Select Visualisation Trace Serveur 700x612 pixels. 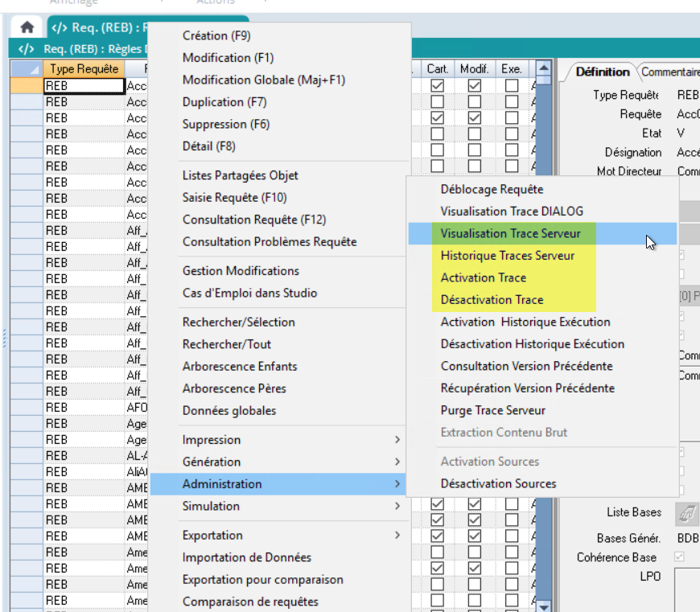(510, 233)
